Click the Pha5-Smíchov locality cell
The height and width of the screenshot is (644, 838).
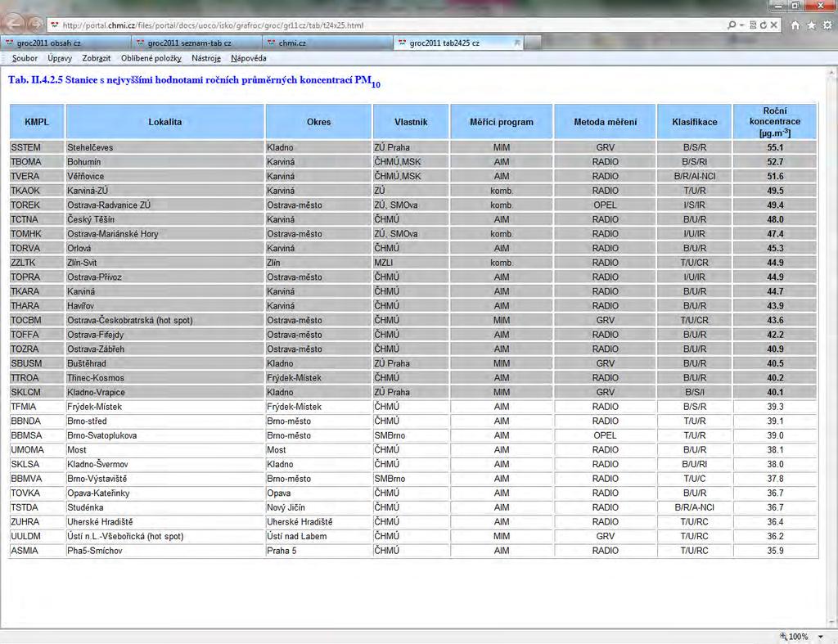coord(164,551)
